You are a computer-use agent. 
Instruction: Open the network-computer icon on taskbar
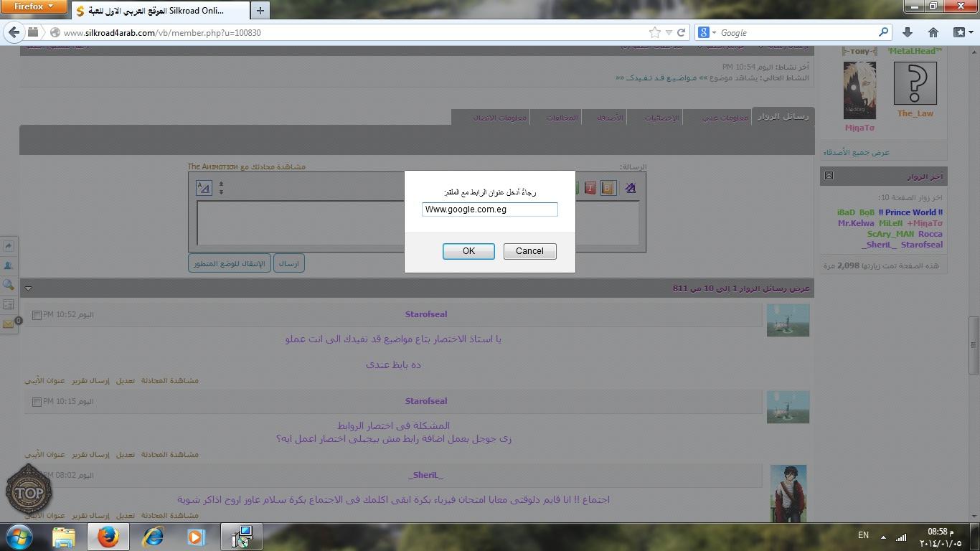point(241,537)
